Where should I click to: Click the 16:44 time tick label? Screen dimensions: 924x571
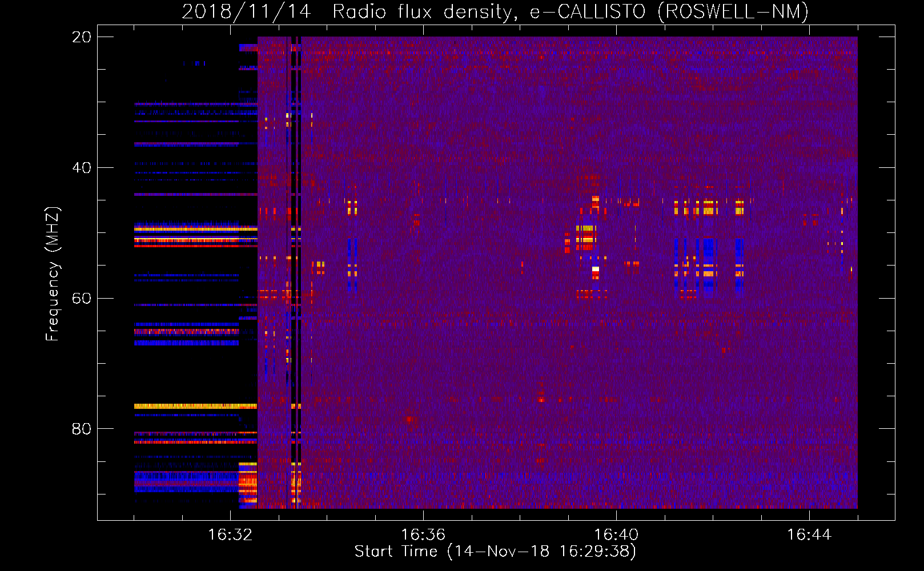(x=809, y=535)
